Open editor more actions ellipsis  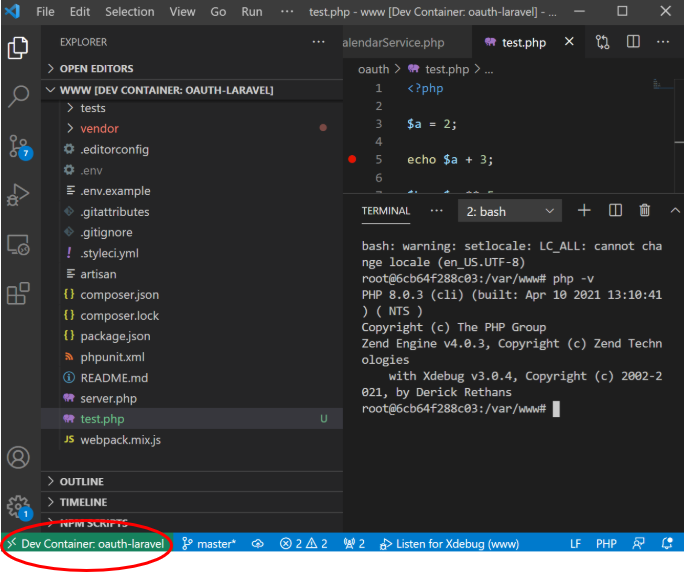coord(663,42)
